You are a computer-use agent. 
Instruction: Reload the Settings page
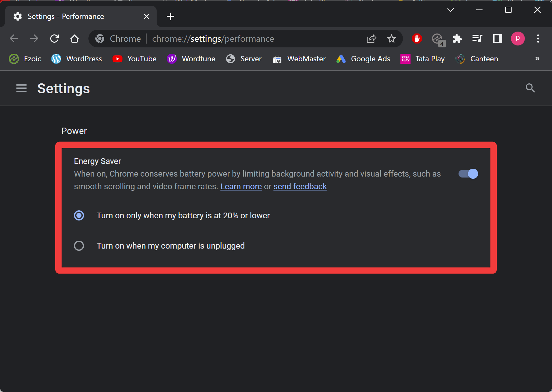point(54,39)
